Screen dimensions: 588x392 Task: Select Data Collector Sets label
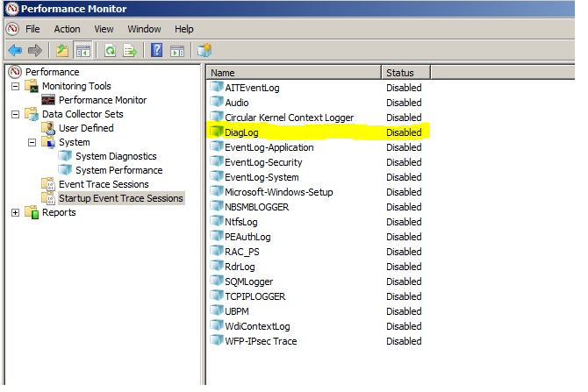point(82,114)
